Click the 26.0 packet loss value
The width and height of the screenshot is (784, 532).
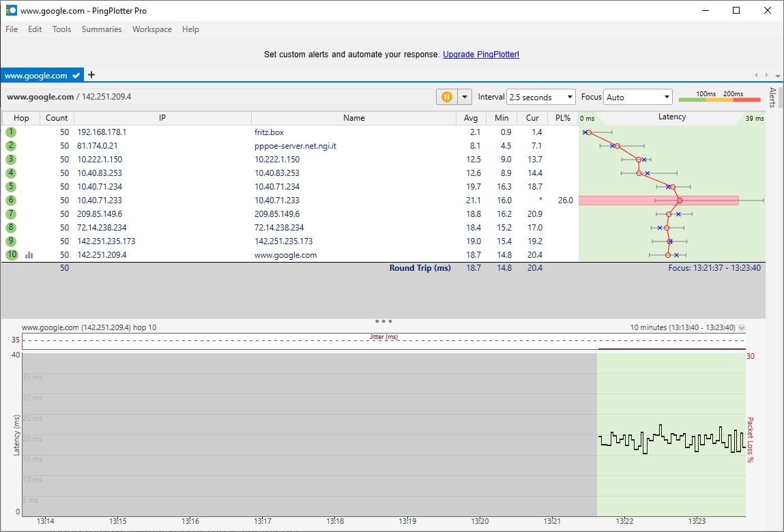(x=566, y=201)
